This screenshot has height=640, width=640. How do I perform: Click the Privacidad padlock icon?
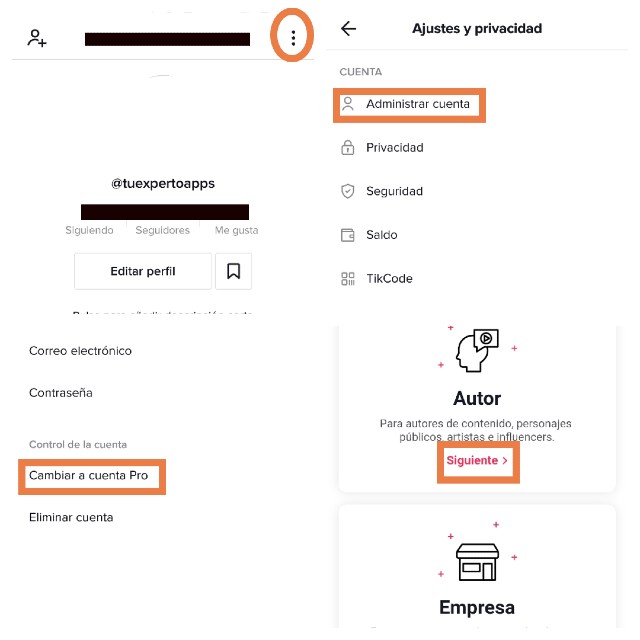point(348,148)
